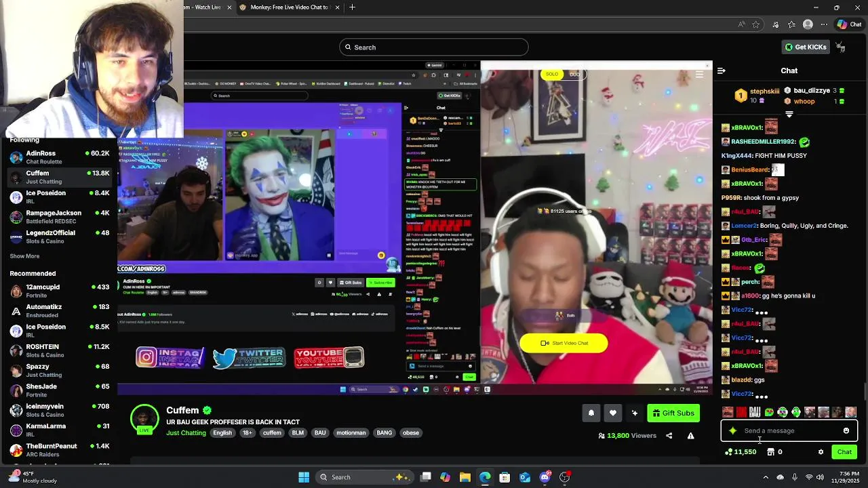Click the obese stream tag

pyautogui.click(x=410, y=433)
